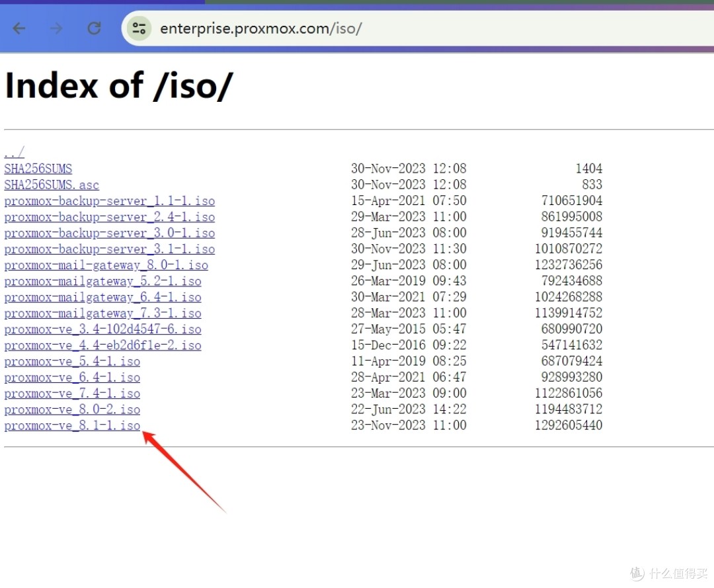Click the file size 919455744

pos(571,233)
